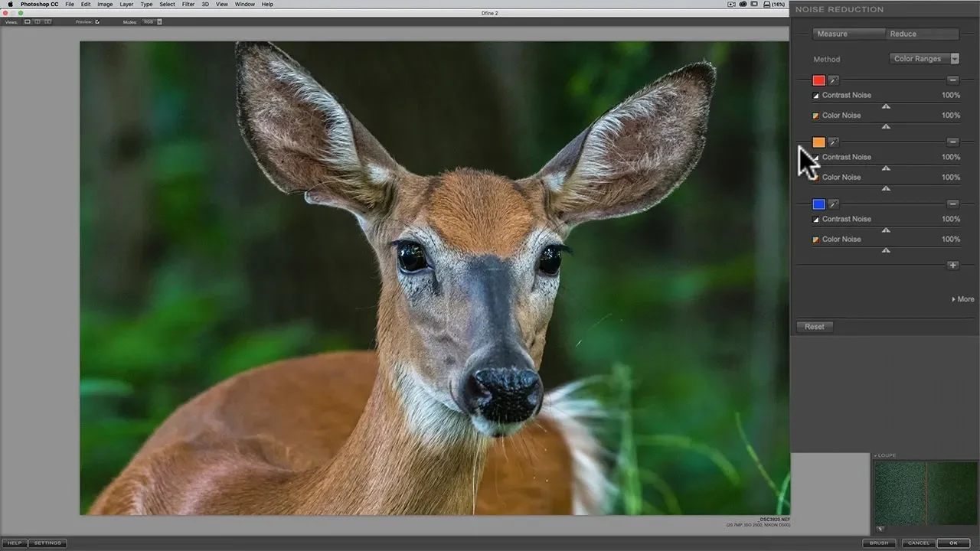Viewport: 980px width, 551px height.
Task: Remove the red color range with minus button
Action: coord(952,80)
